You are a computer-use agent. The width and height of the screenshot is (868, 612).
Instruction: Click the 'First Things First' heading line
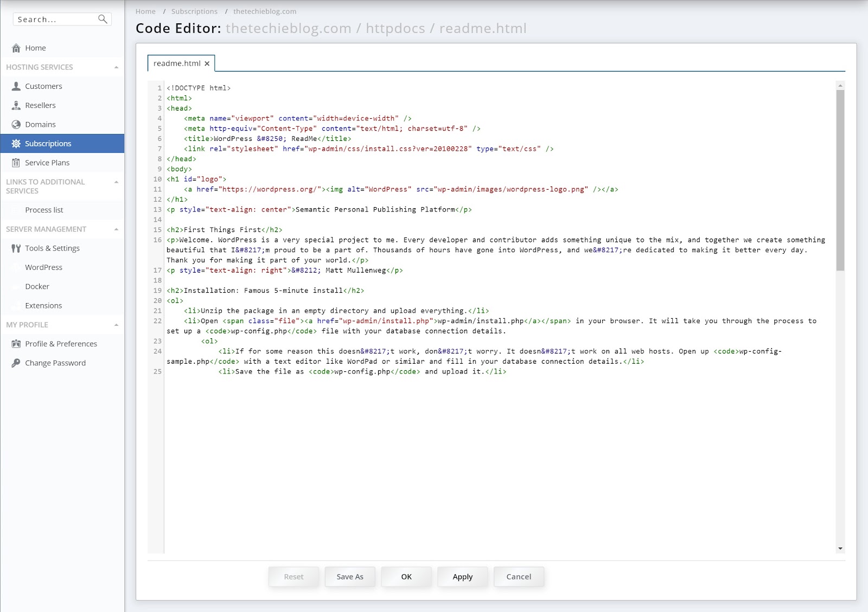pos(225,230)
